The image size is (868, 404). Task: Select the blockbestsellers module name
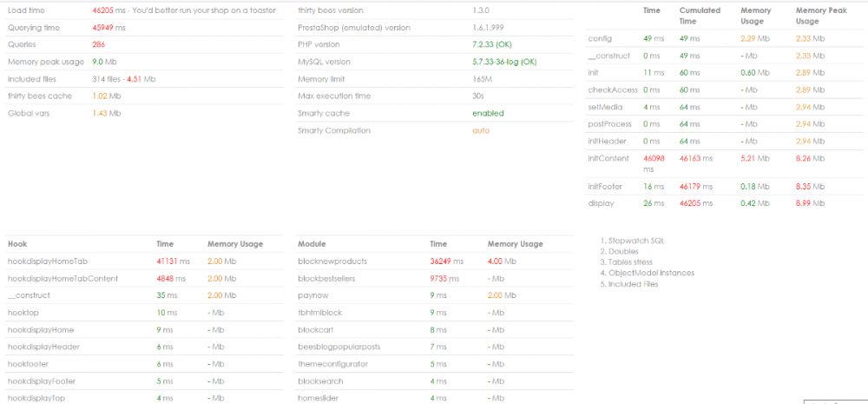pos(332,278)
